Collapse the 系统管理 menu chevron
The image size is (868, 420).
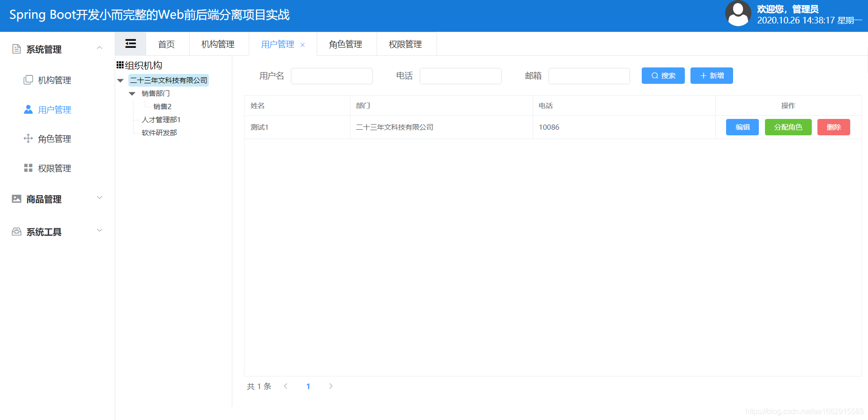point(99,48)
